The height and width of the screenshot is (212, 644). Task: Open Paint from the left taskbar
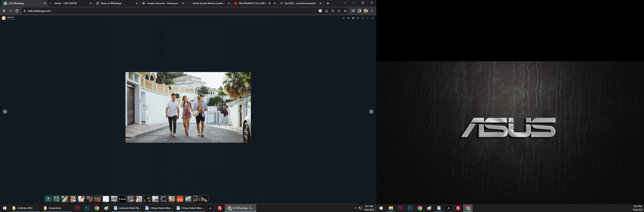click(106, 208)
